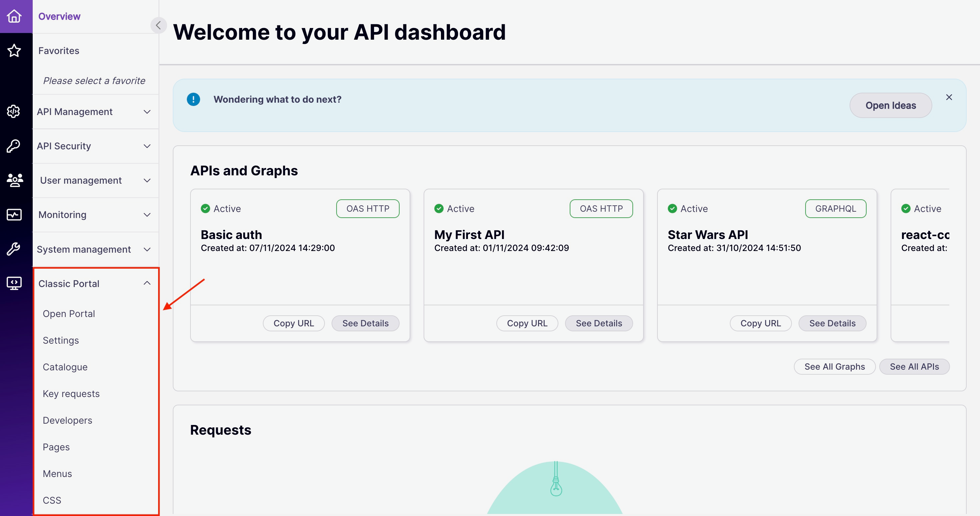Click the API Security key icon
The width and height of the screenshot is (980, 516).
(x=14, y=146)
